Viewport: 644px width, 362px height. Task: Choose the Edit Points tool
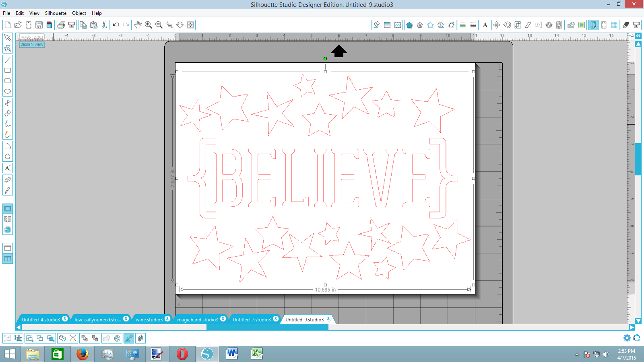tap(7, 48)
